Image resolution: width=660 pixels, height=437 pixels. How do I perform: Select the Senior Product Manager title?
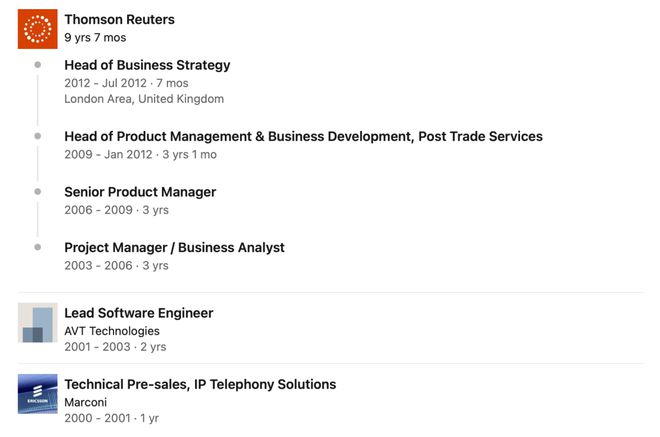point(140,192)
